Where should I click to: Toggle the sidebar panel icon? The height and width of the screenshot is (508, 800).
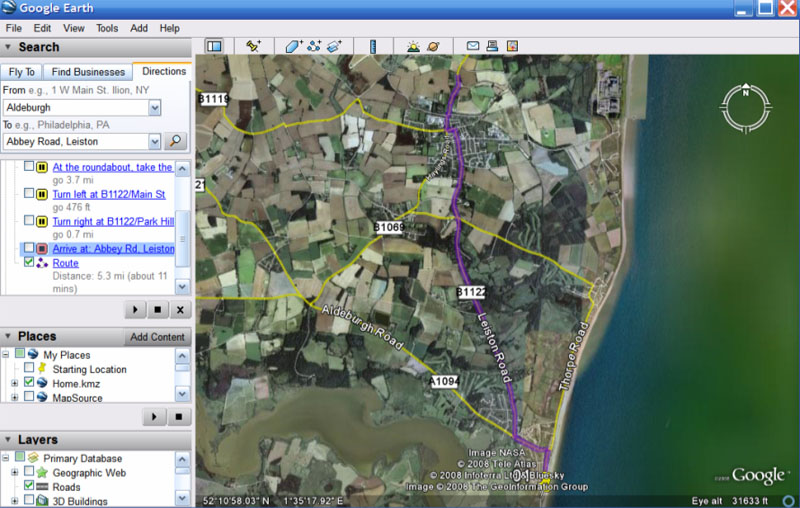tap(214, 46)
